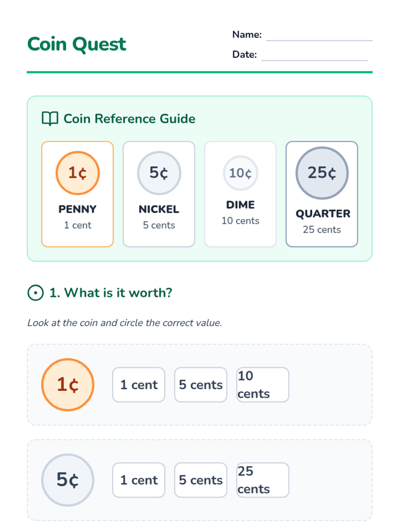Click the nickel 5¢ coin in the reference guide

(x=159, y=173)
